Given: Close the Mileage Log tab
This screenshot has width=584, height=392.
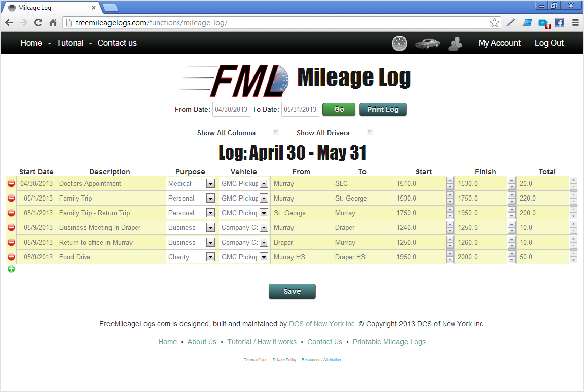Looking at the screenshot, I should [x=93, y=8].
